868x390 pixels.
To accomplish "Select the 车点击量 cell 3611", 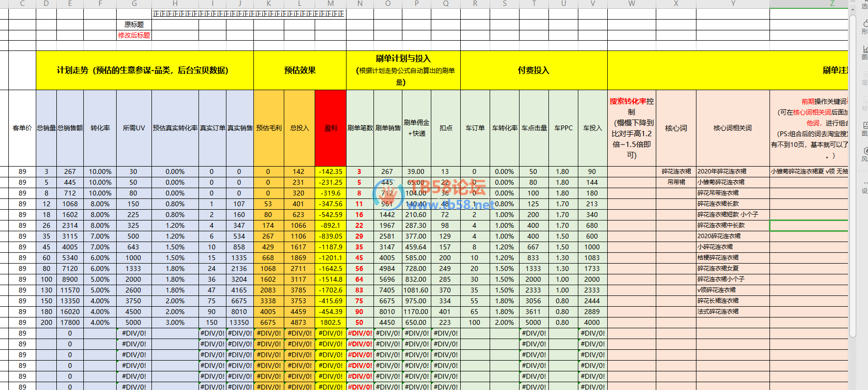I will coord(534,312).
